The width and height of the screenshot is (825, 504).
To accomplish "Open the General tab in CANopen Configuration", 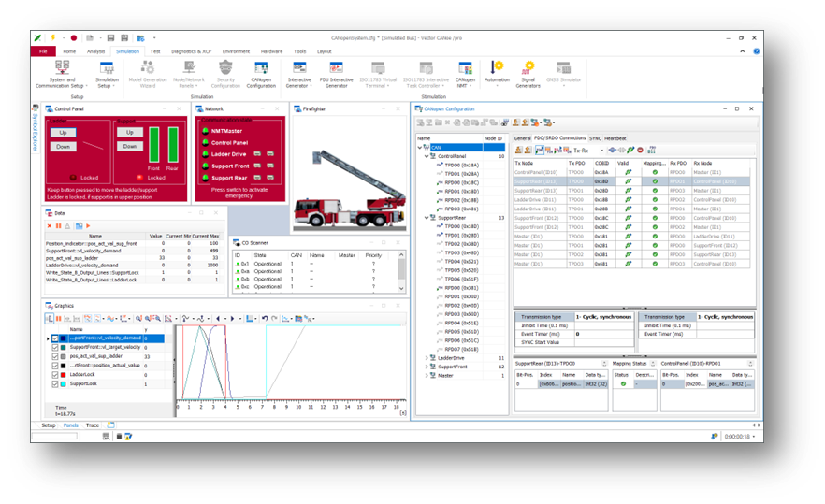I will pos(522,138).
